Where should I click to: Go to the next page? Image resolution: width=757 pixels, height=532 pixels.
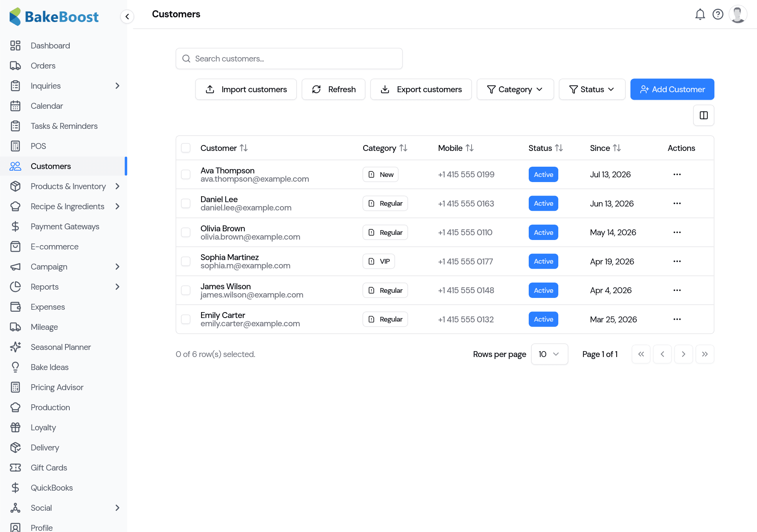click(684, 354)
